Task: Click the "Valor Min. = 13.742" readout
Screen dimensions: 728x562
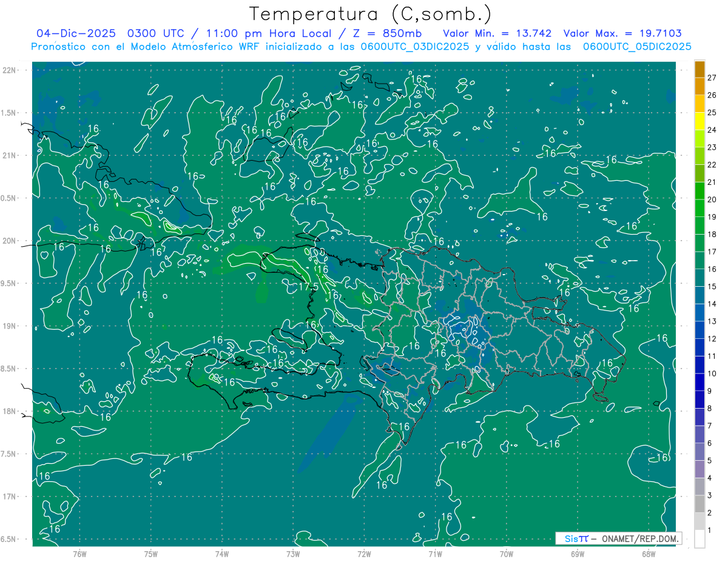Action: [x=497, y=33]
